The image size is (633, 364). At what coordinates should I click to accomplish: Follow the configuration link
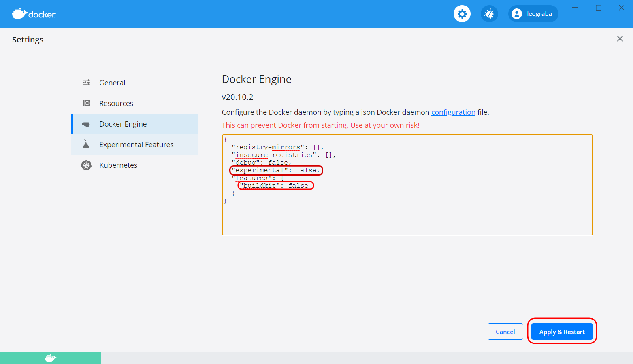453,112
